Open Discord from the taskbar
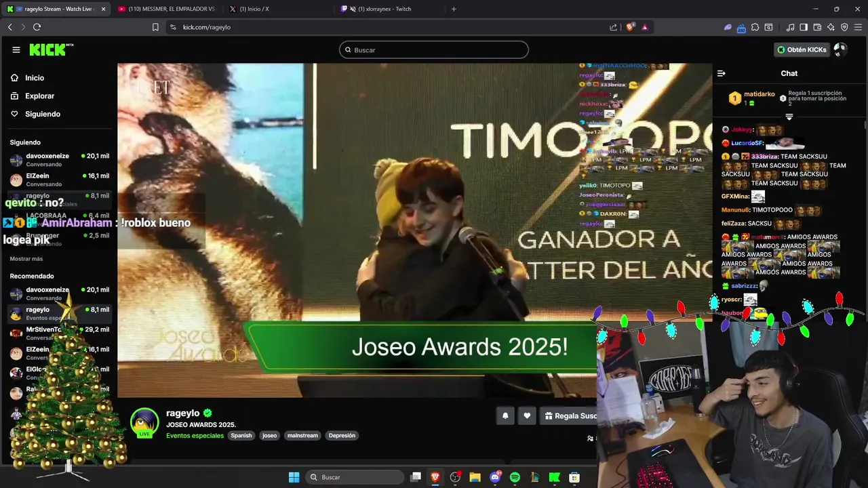 pos(495,477)
